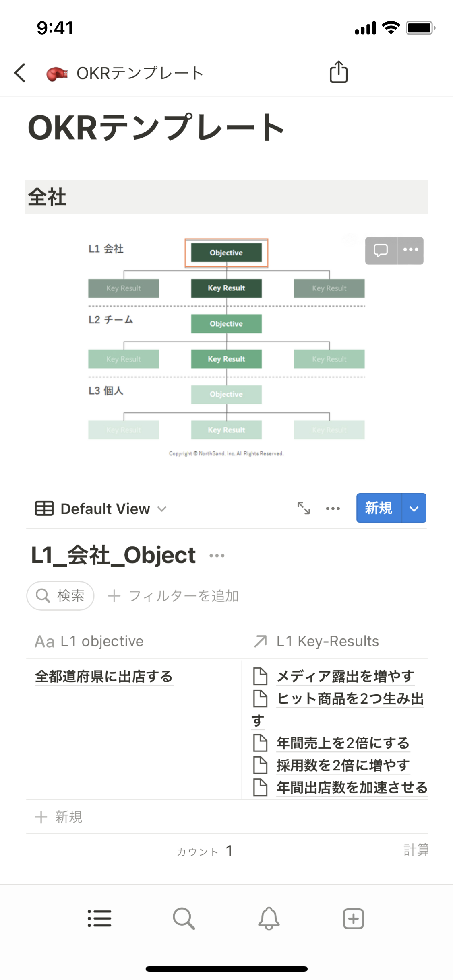The height and width of the screenshot is (980, 453).
Task: Open the image's more options dots
Action: point(411,250)
